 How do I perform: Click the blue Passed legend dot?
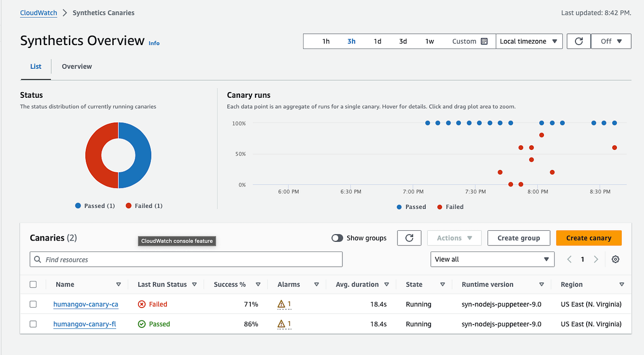tap(399, 207)
